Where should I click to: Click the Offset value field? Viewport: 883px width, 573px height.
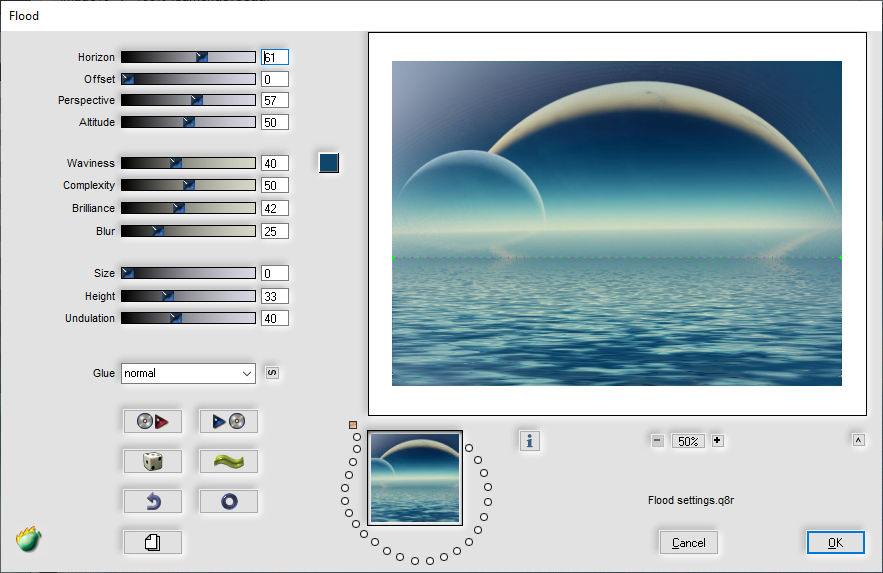(x=275, y=79)
